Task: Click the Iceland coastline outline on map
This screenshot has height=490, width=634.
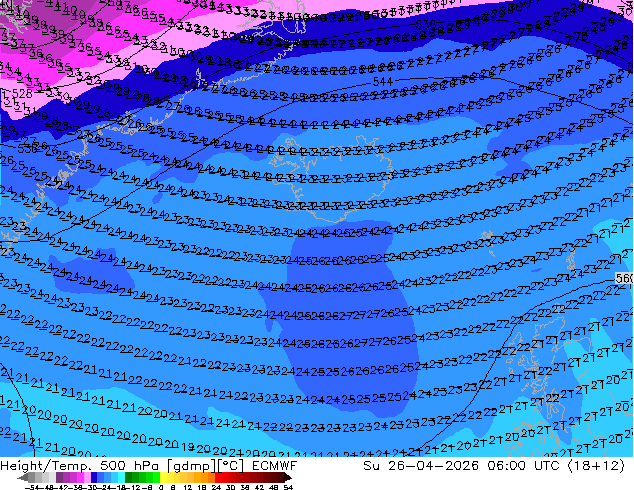Action: point(332,178)
